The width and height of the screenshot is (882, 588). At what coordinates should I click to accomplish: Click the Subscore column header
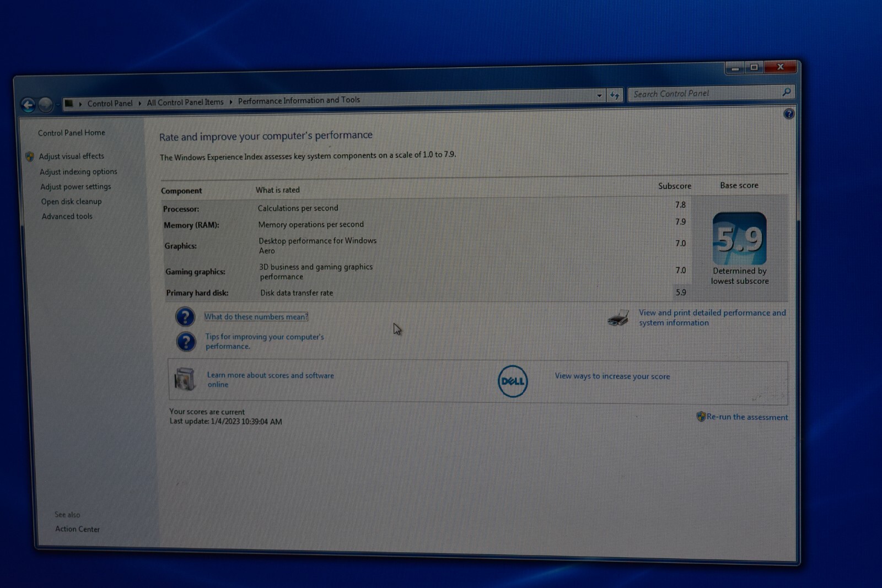[675, 186]
